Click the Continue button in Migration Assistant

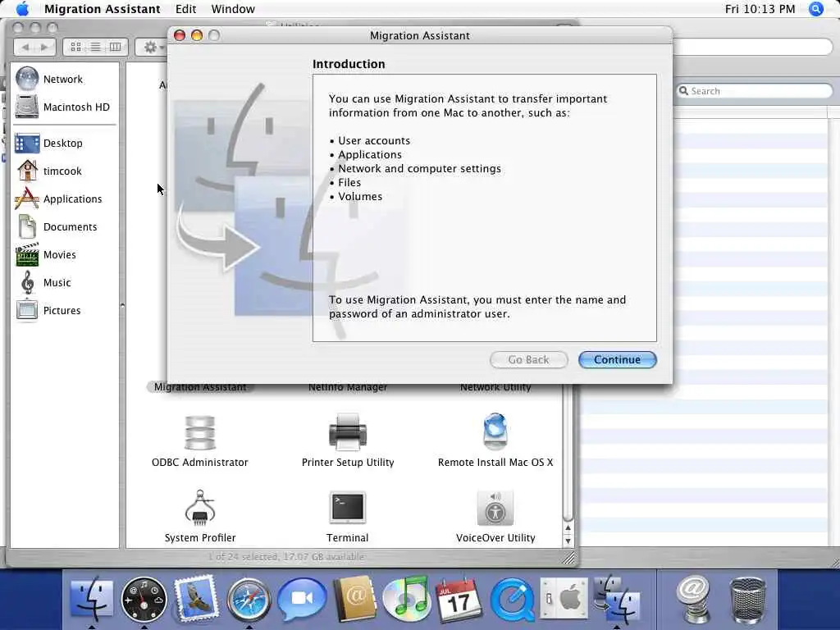pyautogui.click(x=617, y=359)
